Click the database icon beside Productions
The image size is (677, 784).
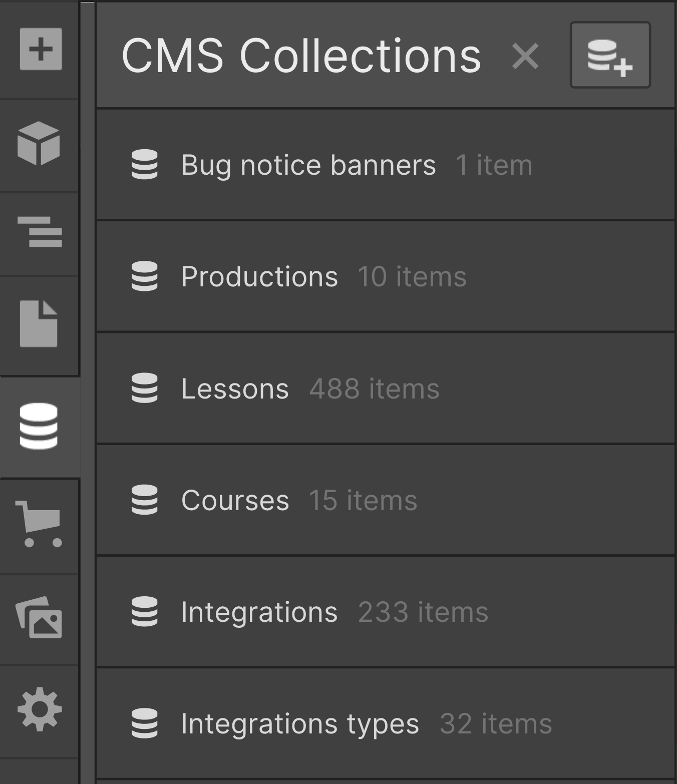pyautogui.click(x=145, y=276)
